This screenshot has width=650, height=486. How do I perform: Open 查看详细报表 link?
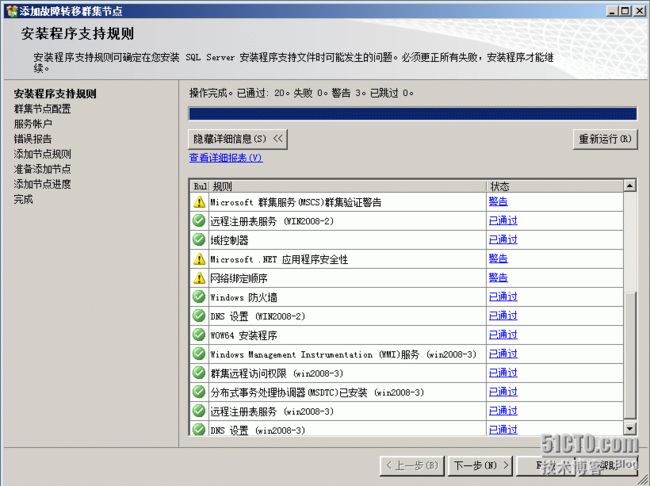click(225, 158)
